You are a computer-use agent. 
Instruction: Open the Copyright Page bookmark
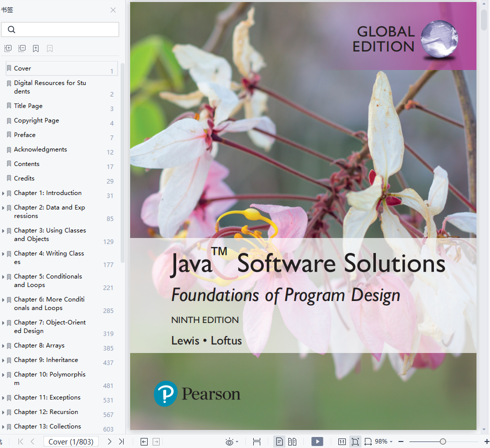point(62,120)
